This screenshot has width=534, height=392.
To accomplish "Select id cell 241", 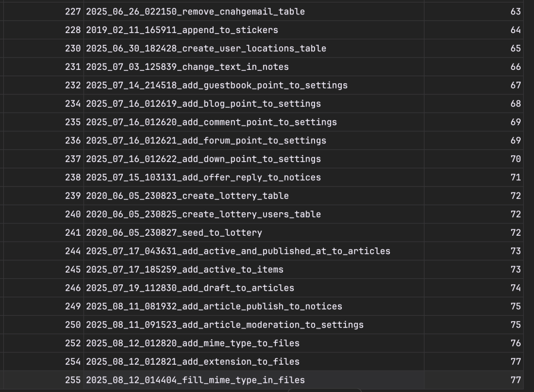I will 73,233.
